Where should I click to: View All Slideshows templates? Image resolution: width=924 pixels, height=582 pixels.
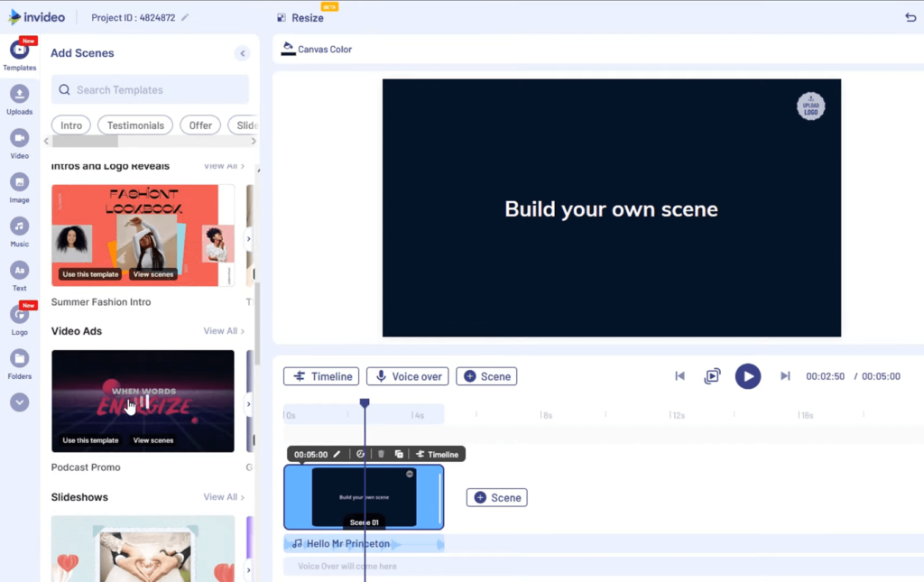(224, 497)
